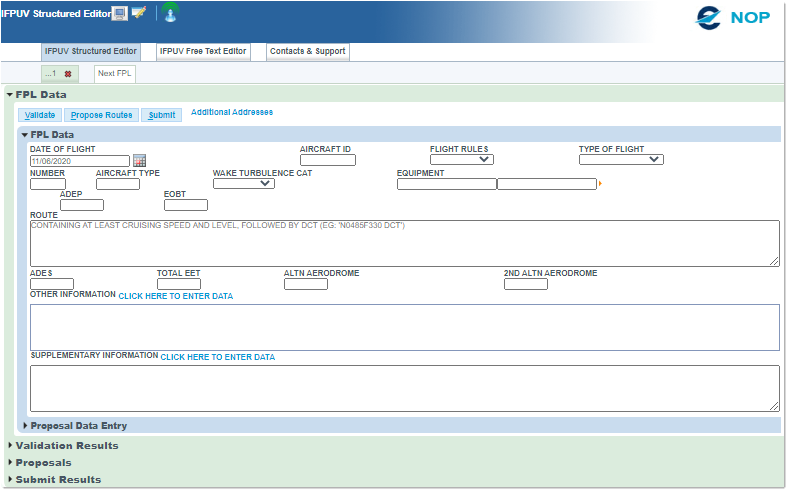Expand the Proposal Data Entry section
789x492 pixels.
pos(25,426)
